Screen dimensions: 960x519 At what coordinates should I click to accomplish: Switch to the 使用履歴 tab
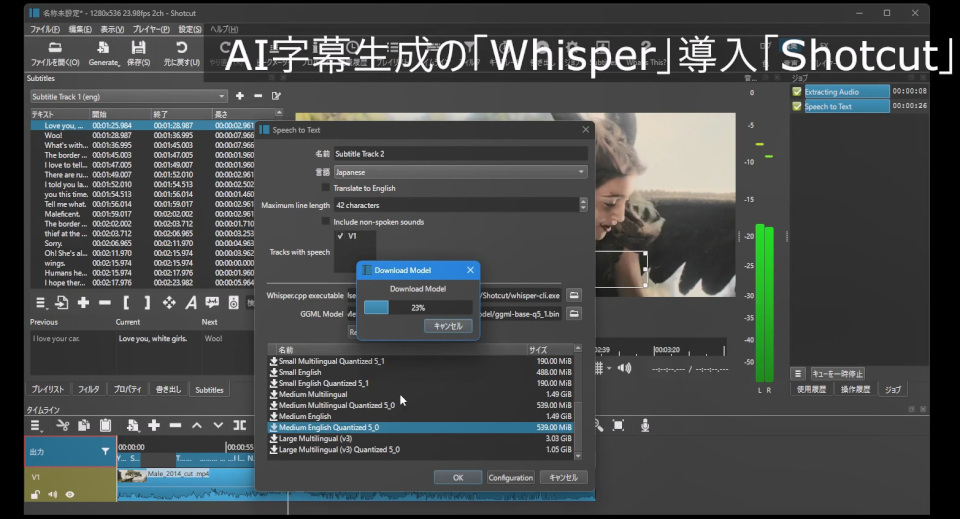point(811,389)
